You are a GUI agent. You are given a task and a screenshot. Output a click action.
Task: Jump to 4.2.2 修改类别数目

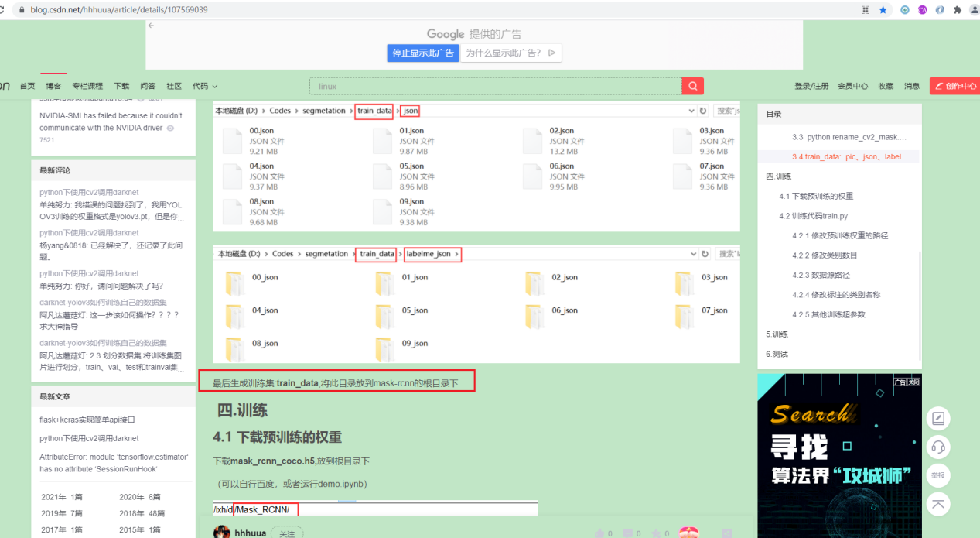825,255
